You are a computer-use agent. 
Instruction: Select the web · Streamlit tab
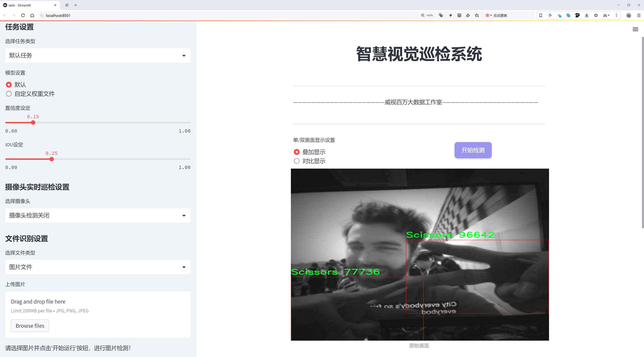point(30,5)
